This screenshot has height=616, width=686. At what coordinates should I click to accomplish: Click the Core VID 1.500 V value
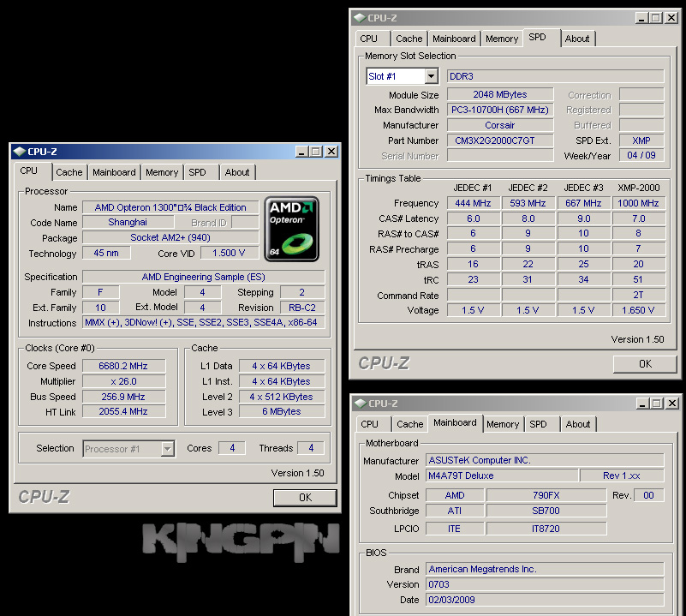pos(229,253)
